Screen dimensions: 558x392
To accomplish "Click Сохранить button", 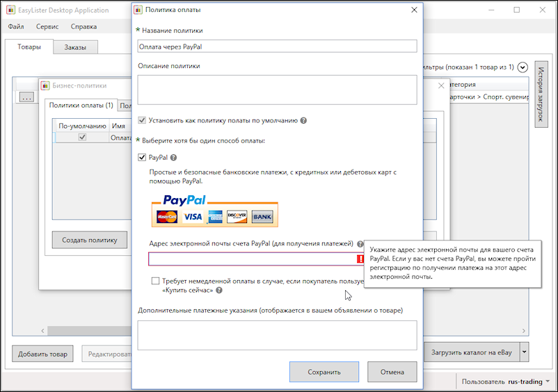I will (324, 372).
